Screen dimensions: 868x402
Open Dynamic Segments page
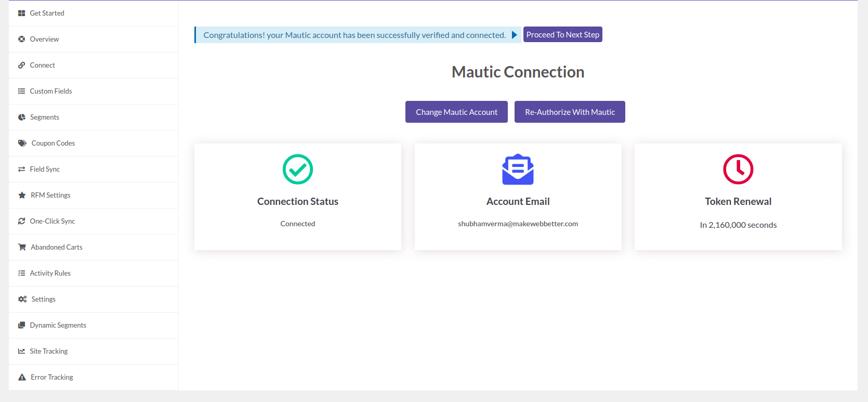[x=94, y=325]
